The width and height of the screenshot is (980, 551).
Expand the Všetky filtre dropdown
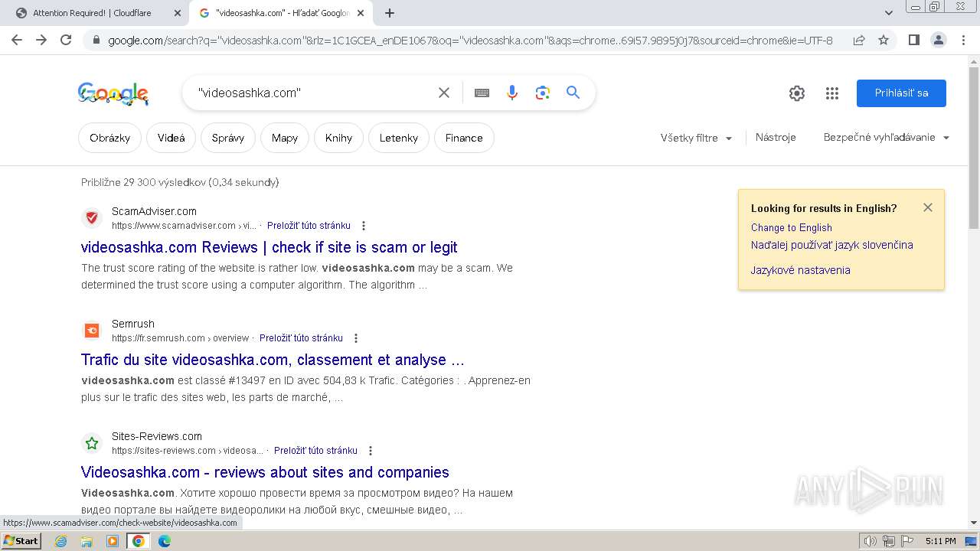[x=696, y=138]
